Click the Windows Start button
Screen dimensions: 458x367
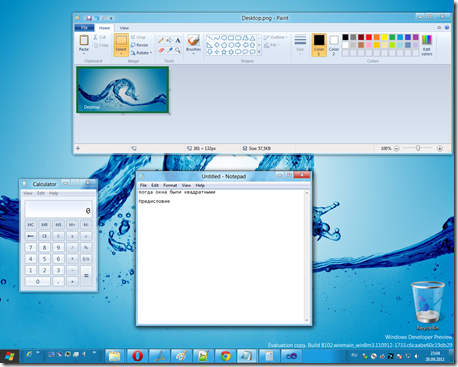pos(9,356)
